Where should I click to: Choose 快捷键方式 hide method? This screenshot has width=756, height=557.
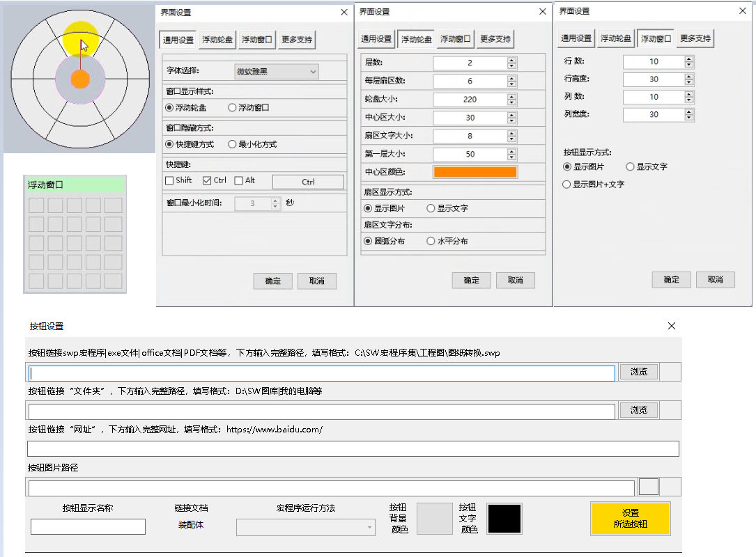(x=190, y=144)
